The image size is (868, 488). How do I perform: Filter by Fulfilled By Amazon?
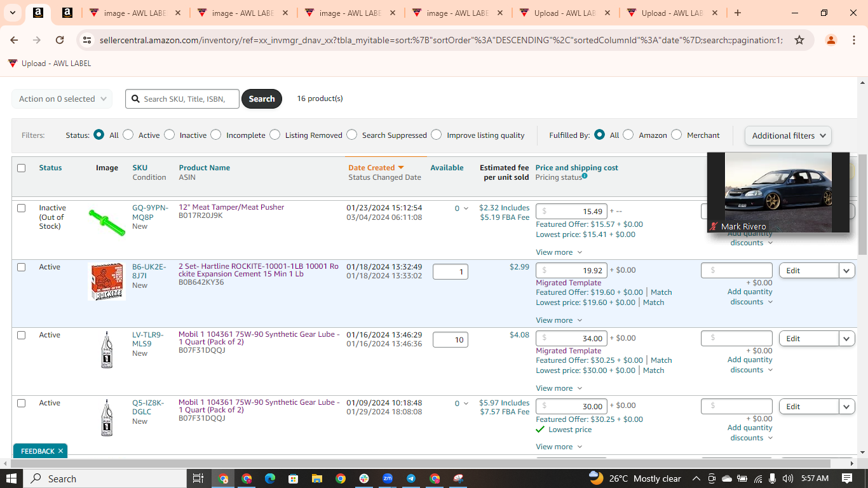point(628,135)
